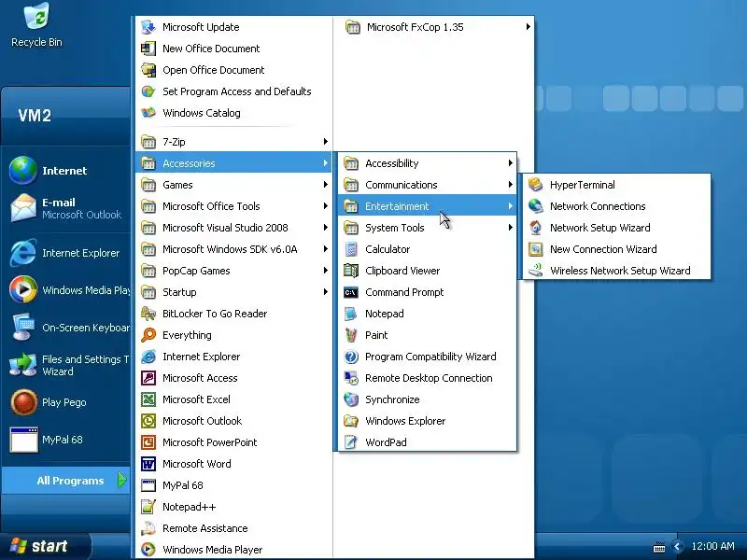Viewport: 747px width, 560px height.
Task: Click the Open Office Document icon
Action: pyautogui.click(x=148, y=70)
